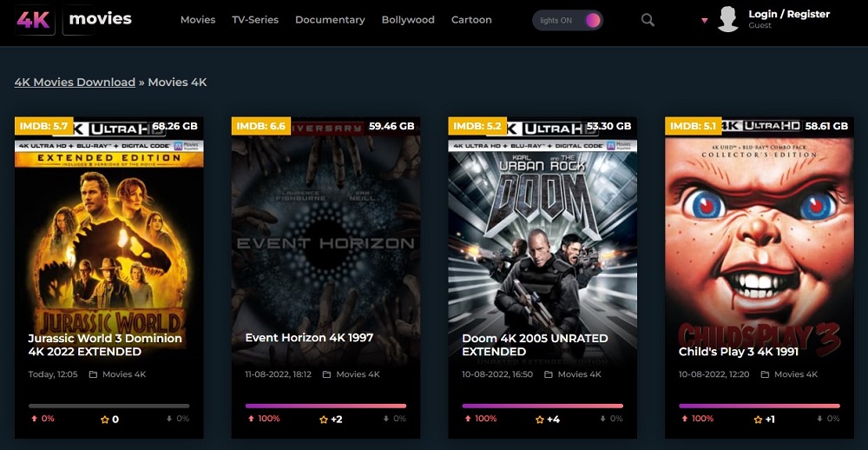Open Movies 4K category under Event Horizon
The image size is (868, 450).
coord(358,374)
